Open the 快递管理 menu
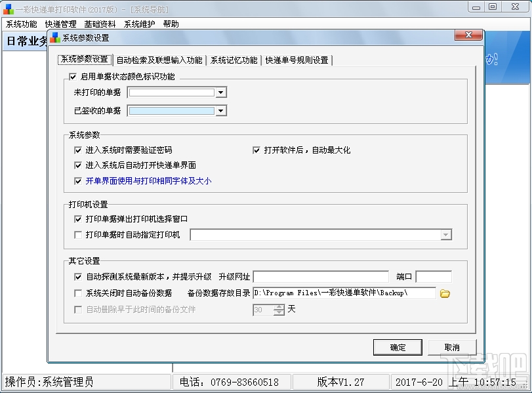Screen dimensions: 532x393 tap(61, 24)
